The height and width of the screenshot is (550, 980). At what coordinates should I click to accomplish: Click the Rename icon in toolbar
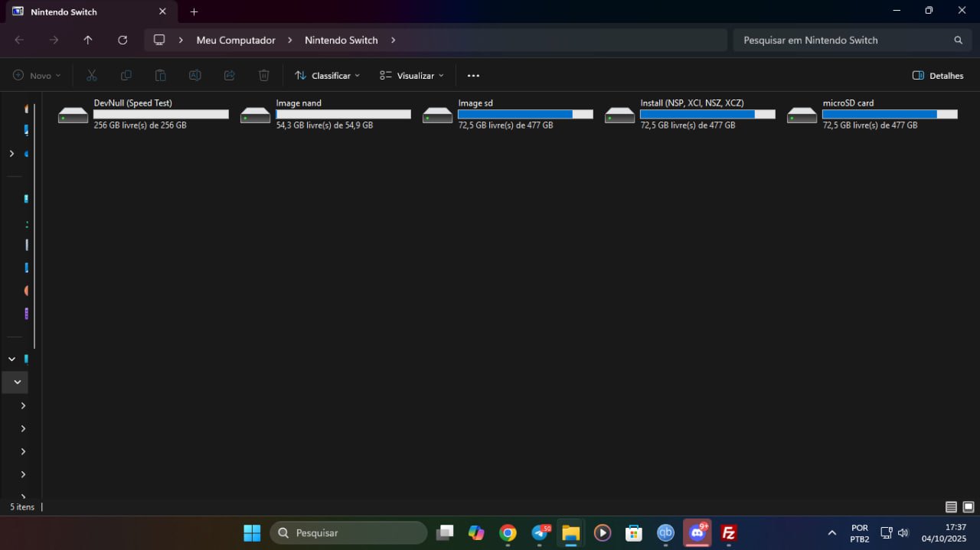point(195,76)
